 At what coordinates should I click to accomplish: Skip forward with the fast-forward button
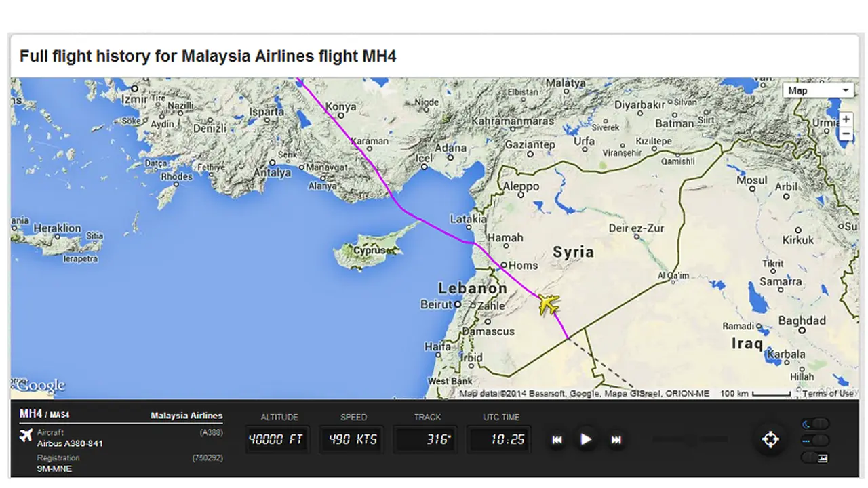coord(616,440)
